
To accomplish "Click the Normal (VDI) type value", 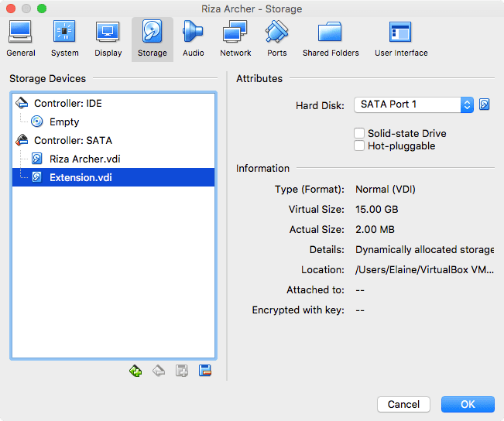I will (x=385, y=190).
